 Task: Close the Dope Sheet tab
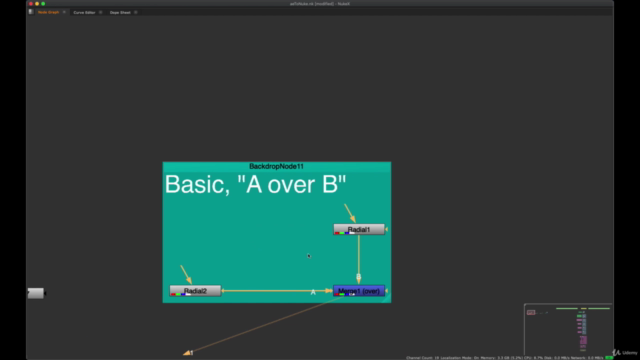(136, 13)
